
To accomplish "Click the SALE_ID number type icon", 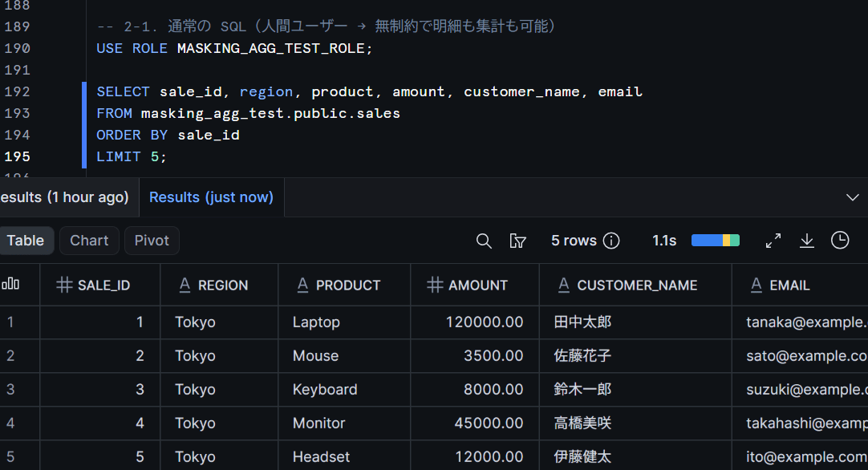I will [64, 285].
